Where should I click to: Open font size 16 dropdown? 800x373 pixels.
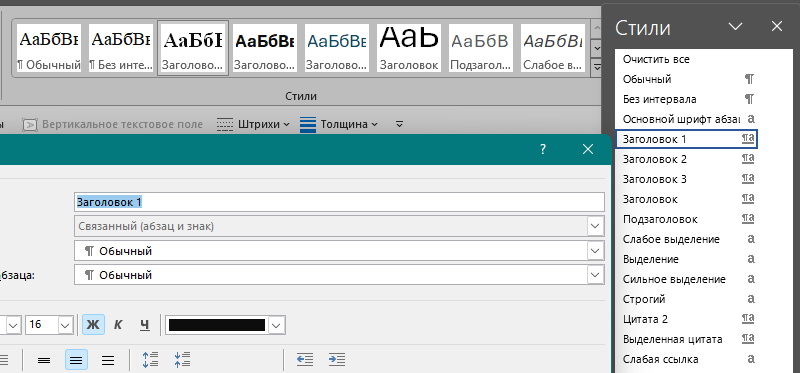(65, 325)
